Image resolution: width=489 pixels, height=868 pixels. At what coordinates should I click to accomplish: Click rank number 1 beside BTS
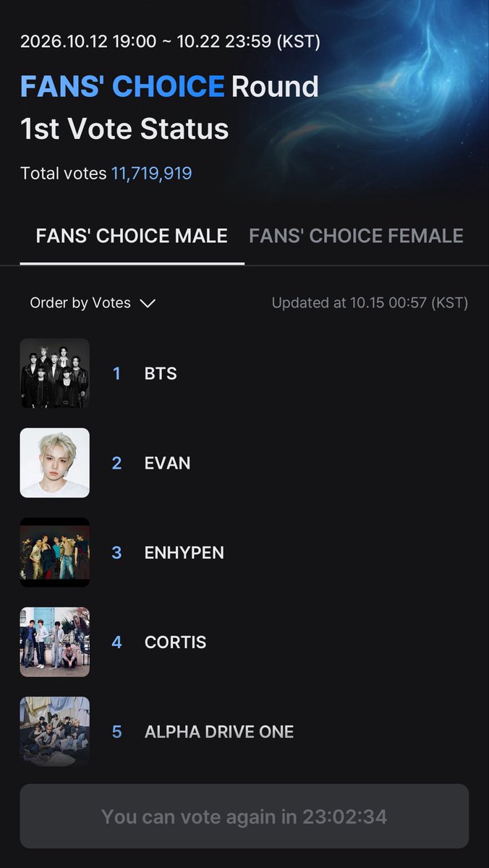pos(116,373)
